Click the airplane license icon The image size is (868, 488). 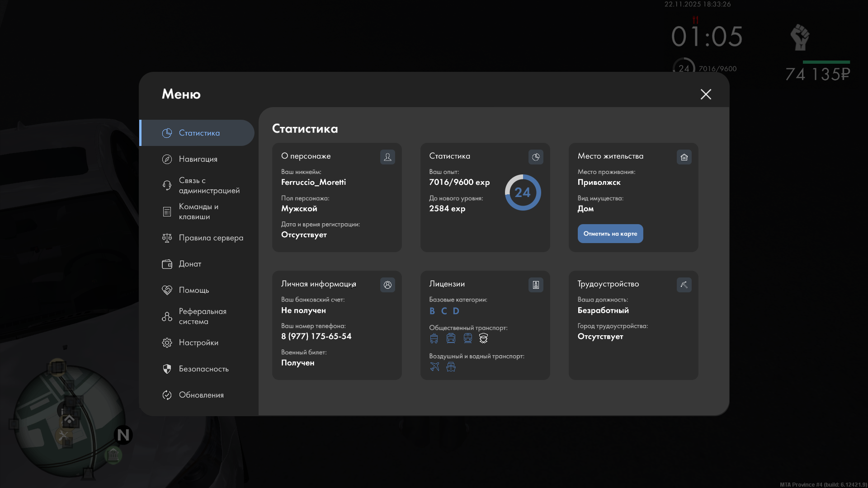(x=434, y=367)
